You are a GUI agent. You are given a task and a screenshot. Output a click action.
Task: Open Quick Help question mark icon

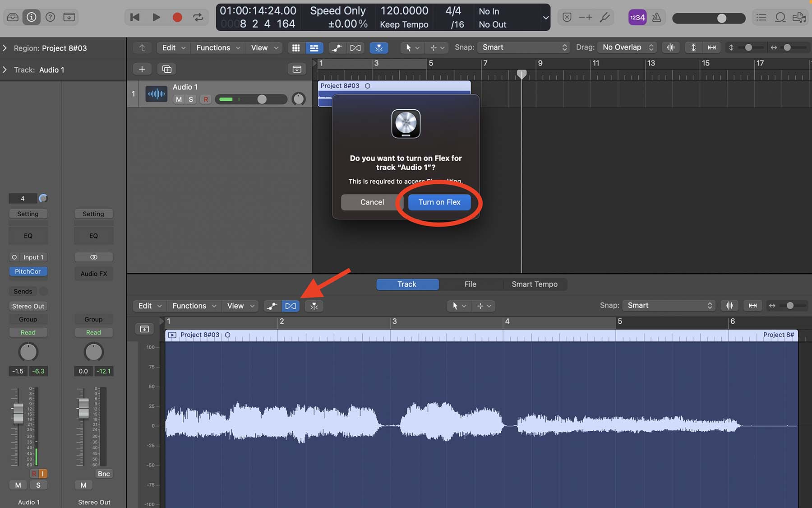click(x=51, y=17)
